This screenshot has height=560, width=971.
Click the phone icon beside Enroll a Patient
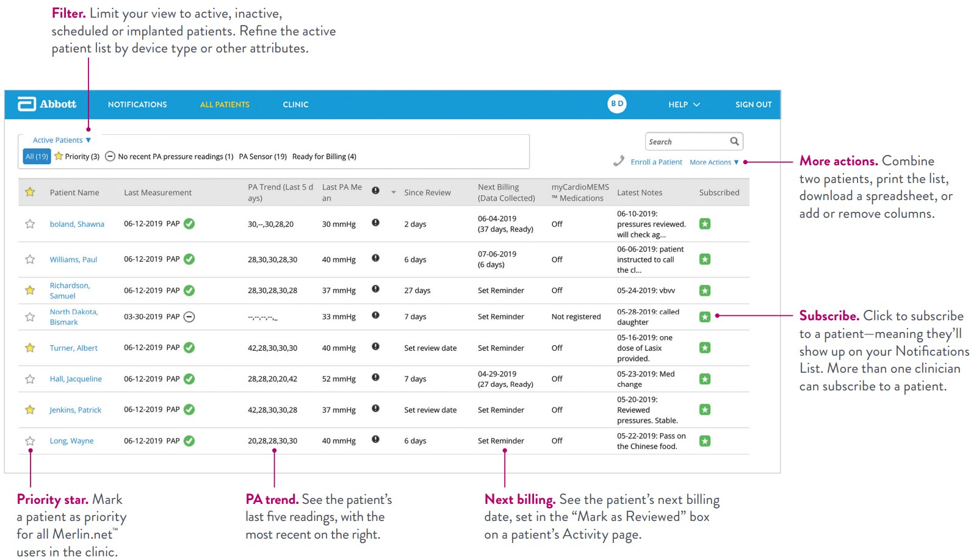[x=619, y=161]
